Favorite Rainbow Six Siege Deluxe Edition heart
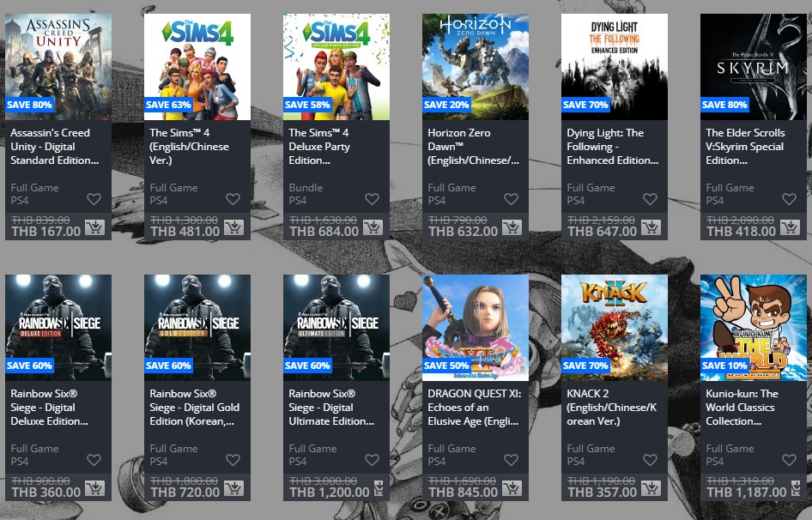This screenshot has width=812, height=520. click(x=94, y=460)
